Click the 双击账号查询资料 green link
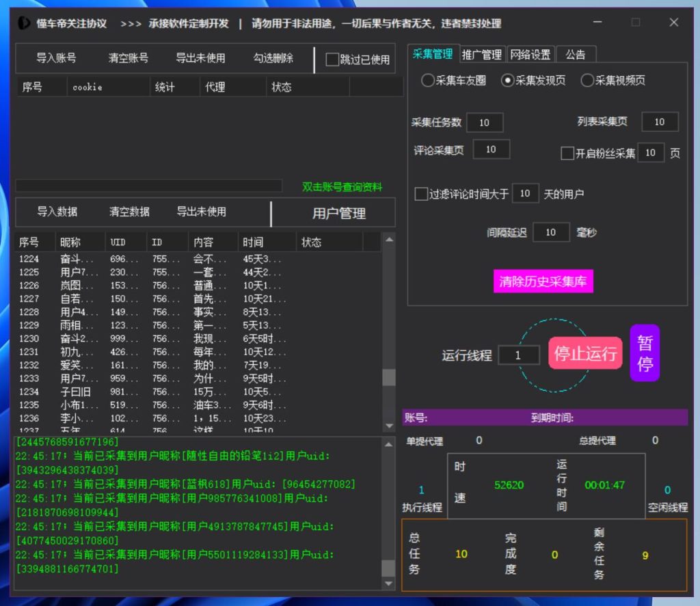Screen dimensions: 700x606 click(342, 187)
